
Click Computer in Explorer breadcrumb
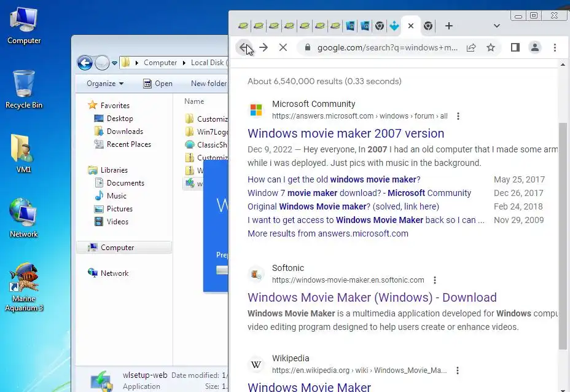(160, 63)
